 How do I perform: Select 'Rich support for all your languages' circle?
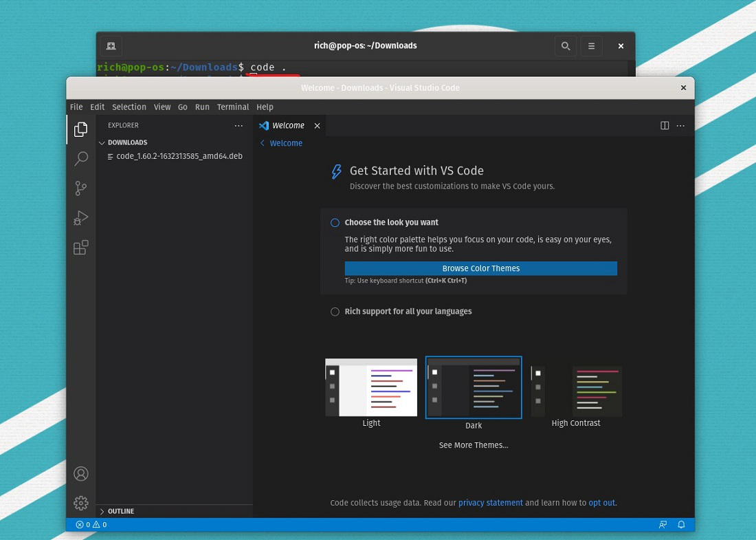click(x=335, y=312)
